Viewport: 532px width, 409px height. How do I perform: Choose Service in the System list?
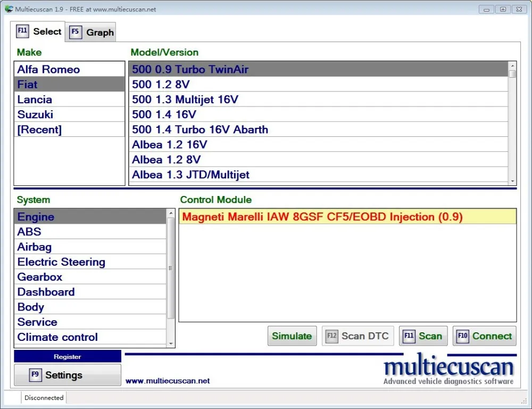(90, 322)
